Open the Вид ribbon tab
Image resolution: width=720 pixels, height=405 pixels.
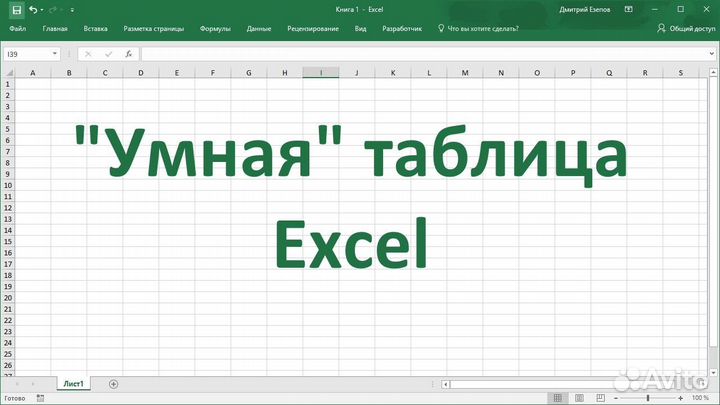click(360, 28)
